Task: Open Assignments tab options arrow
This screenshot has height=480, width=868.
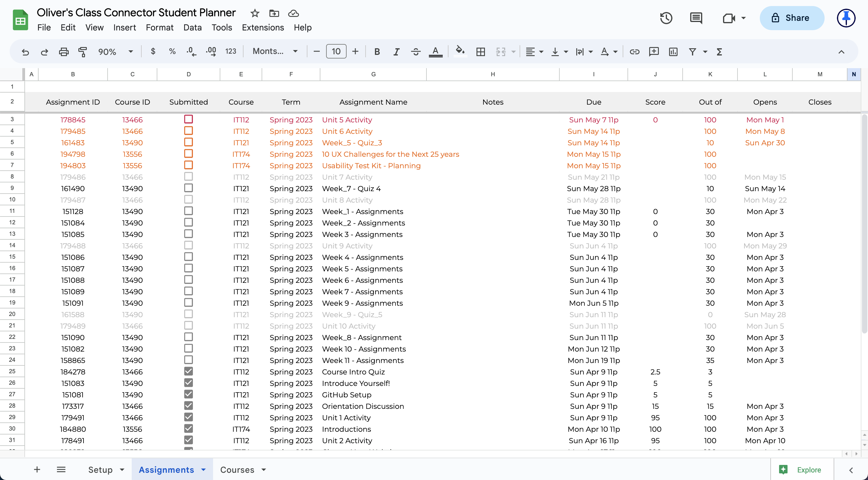Action: [x=203, y=469]
